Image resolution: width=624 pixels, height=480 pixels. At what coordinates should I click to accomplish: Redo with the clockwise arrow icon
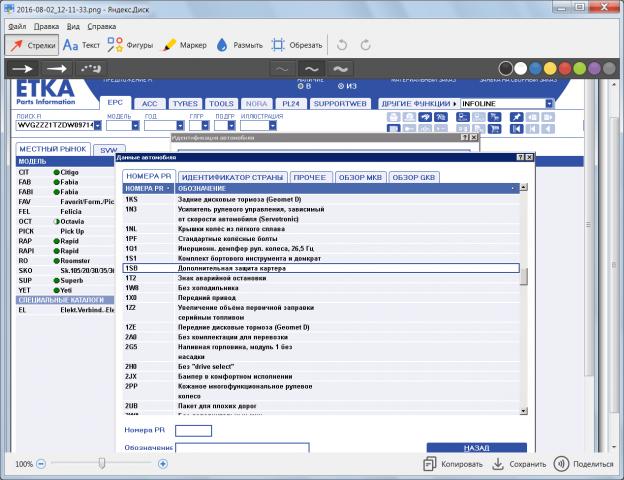click(365, 45)
